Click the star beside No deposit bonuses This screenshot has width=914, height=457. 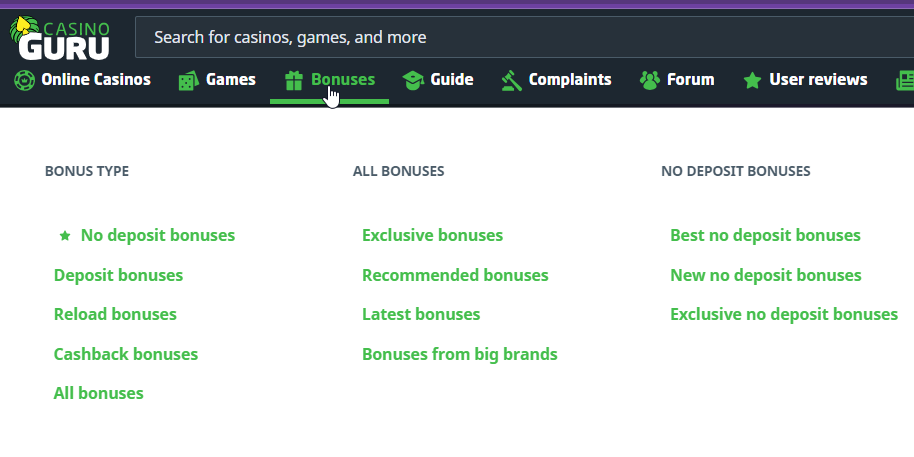[x=65, y=236]
